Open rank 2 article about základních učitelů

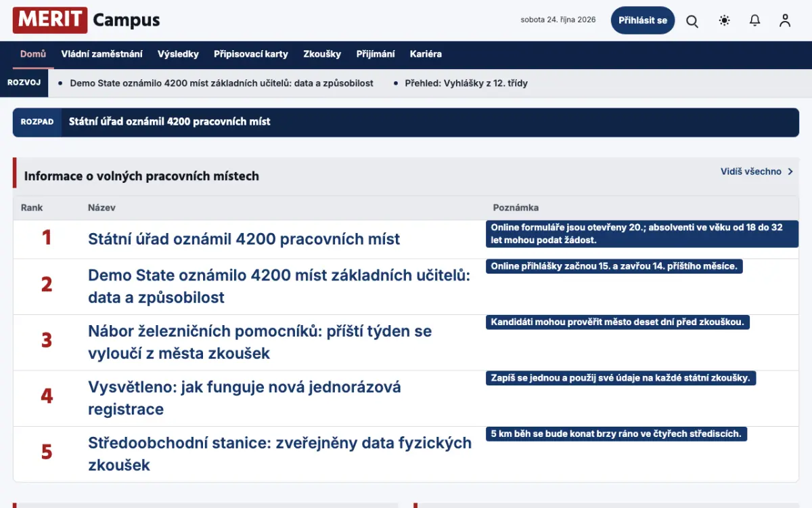279,287
